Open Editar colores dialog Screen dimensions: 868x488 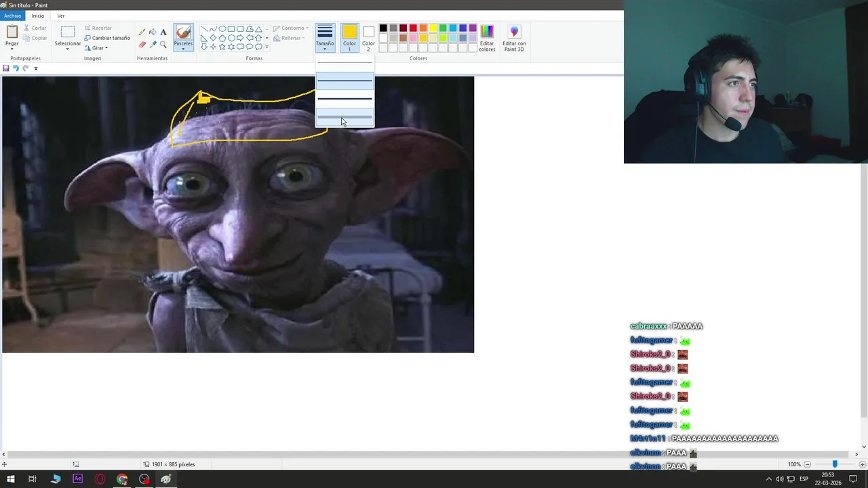[487, 38]
